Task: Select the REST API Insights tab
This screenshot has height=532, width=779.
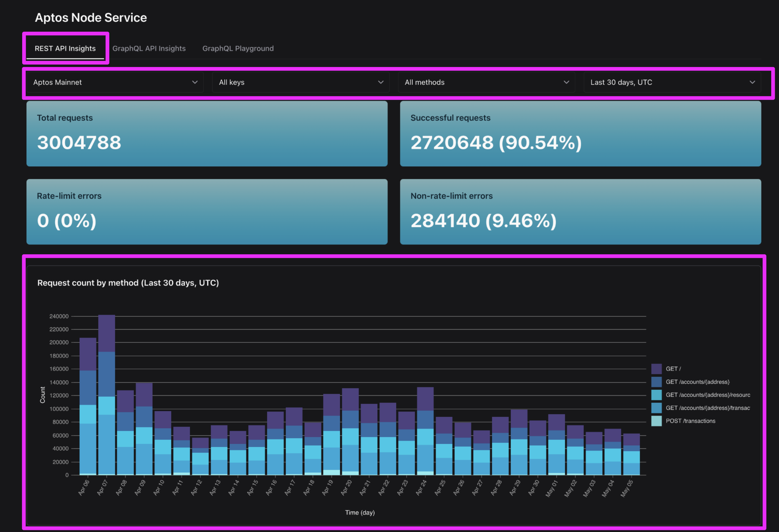Action: coord(65,48)
